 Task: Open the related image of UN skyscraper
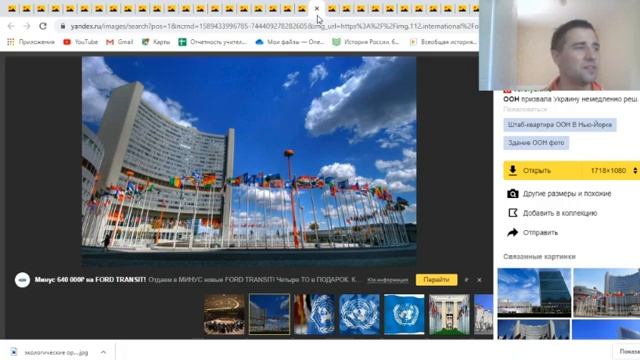coord(534,293)
